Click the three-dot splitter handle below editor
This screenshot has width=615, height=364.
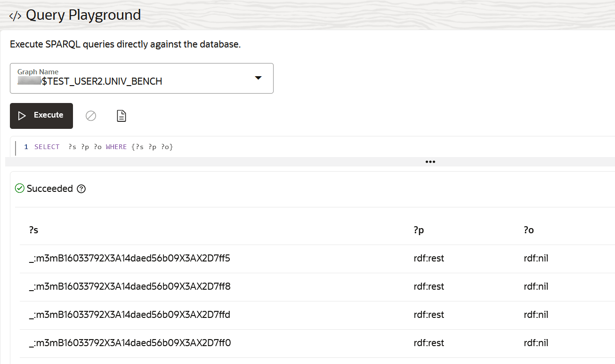pyautogui.click(x=430, y=162)
